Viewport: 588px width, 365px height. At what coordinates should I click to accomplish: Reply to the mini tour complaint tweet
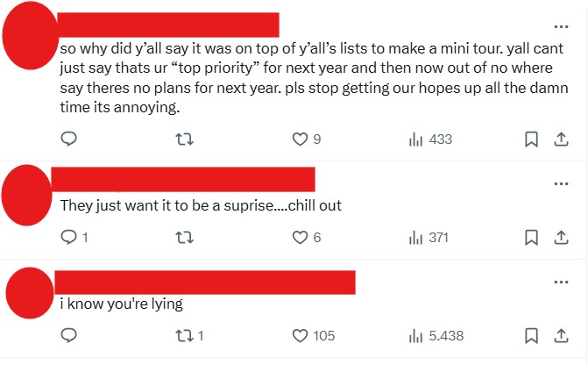[69, 140]
